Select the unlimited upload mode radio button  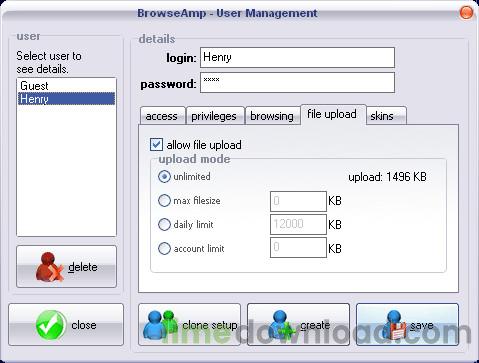[x=164, y=176]
